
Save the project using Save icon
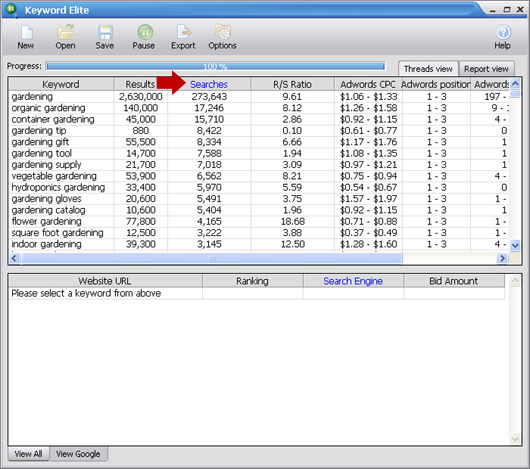tap(104, 37)
